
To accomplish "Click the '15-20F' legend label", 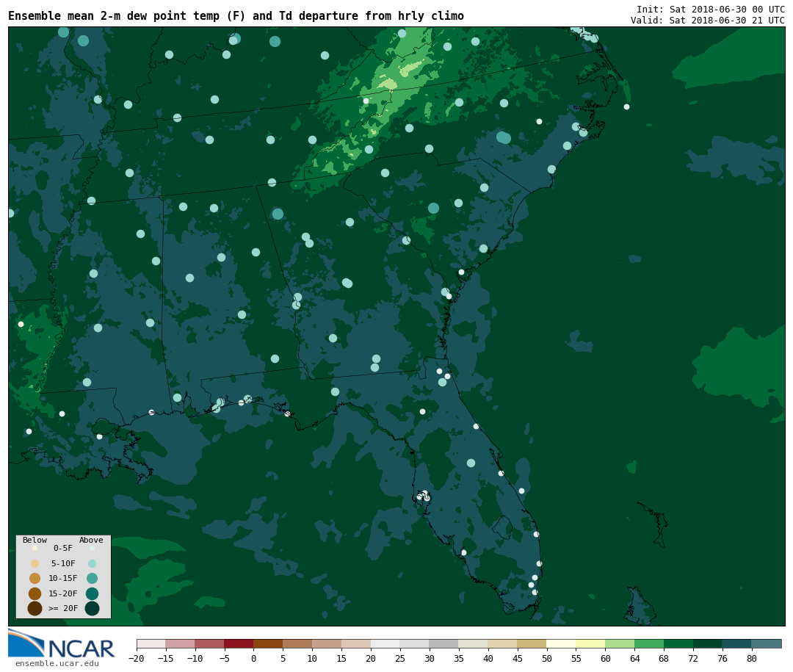I will tap(63, 593).
